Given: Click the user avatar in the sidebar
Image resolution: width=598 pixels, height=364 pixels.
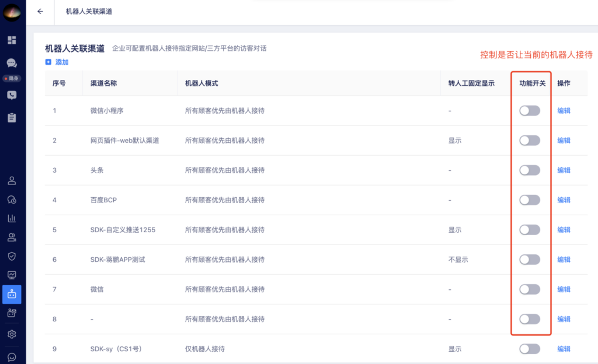Looking at the screenshot, I should 12,12.
